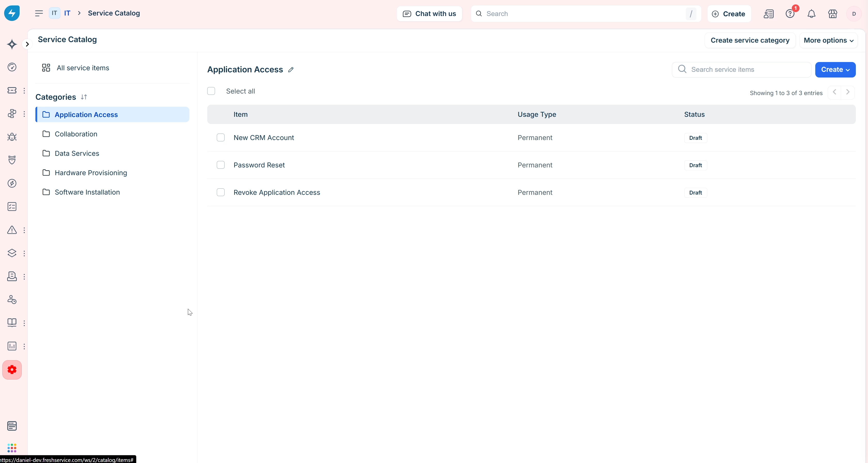Open All service items view

tap(82, 68)
